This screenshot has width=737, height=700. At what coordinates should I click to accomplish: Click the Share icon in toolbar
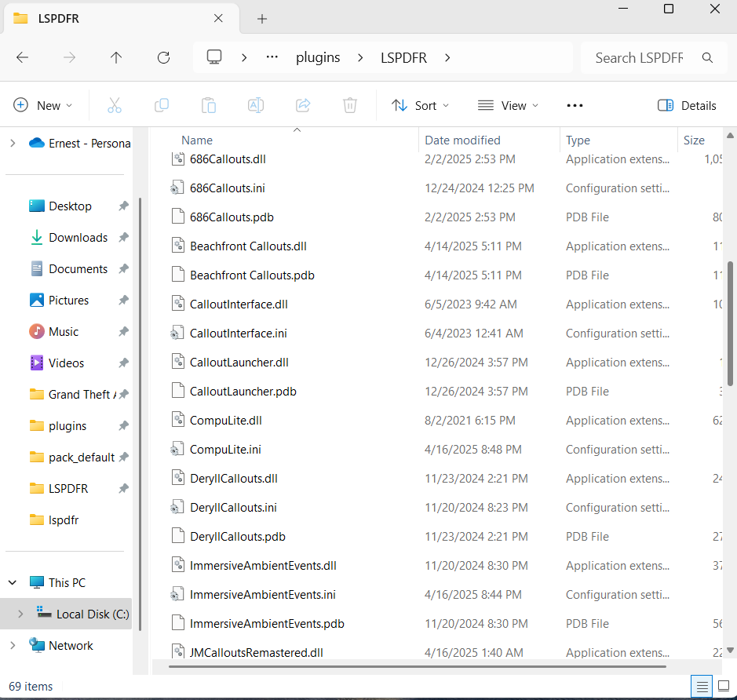303,105
